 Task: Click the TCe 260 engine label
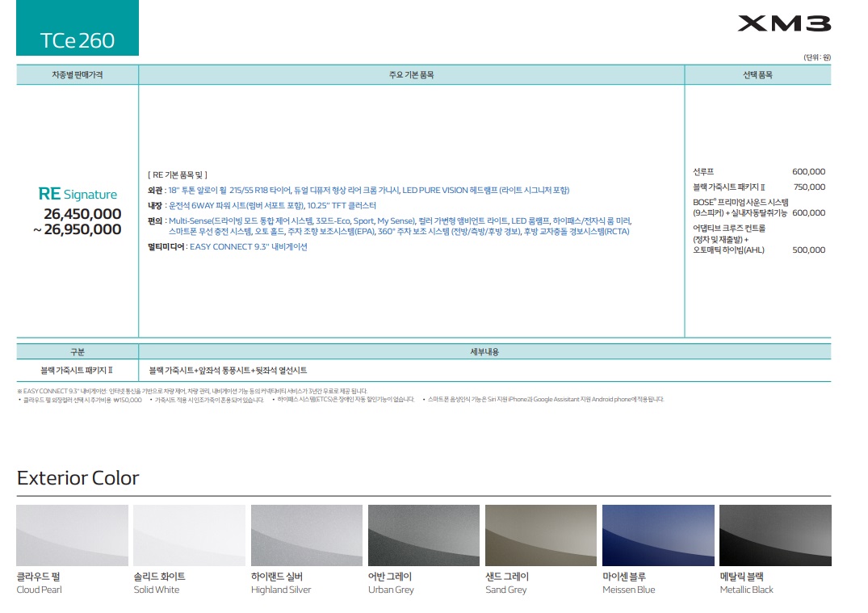click(78, 40)
